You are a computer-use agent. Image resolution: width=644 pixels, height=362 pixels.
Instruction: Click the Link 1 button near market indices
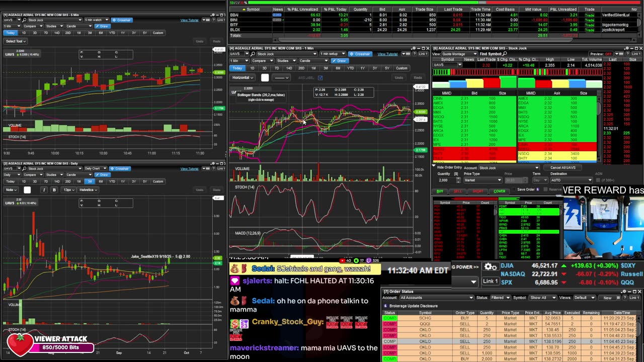[490, 281]
